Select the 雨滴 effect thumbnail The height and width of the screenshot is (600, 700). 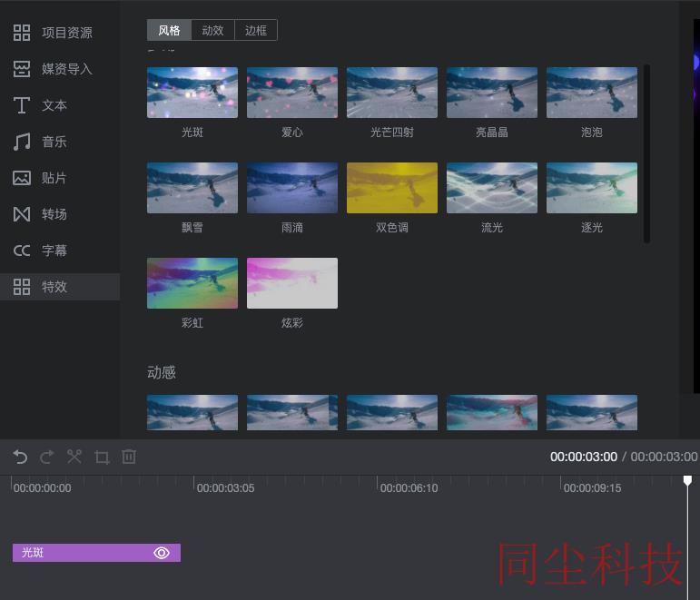[x=292, y=188]
